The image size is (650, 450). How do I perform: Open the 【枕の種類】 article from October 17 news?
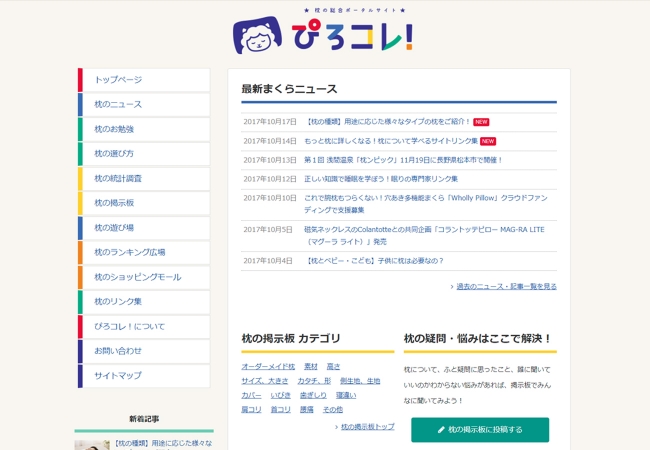pos(387,122)
